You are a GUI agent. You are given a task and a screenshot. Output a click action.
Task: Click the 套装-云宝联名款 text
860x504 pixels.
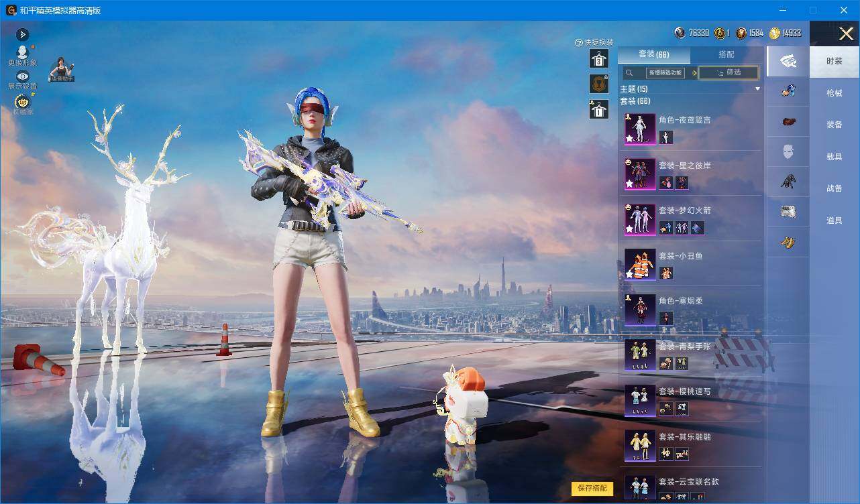pyautogui.click(x=689, y=482)
